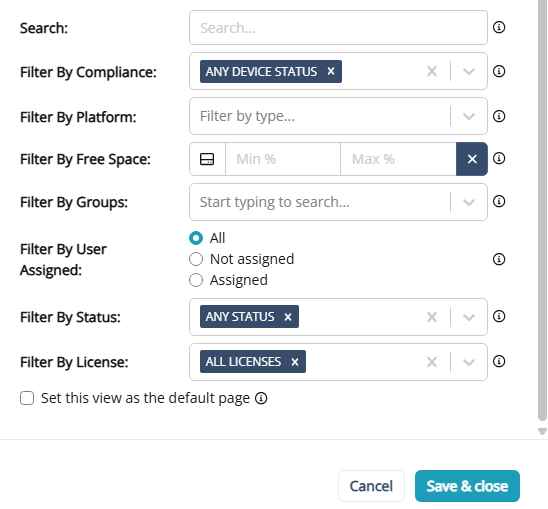Click the vertical scrollbar down arrow
Screen dimensions: 548x509
pos(542,431)
